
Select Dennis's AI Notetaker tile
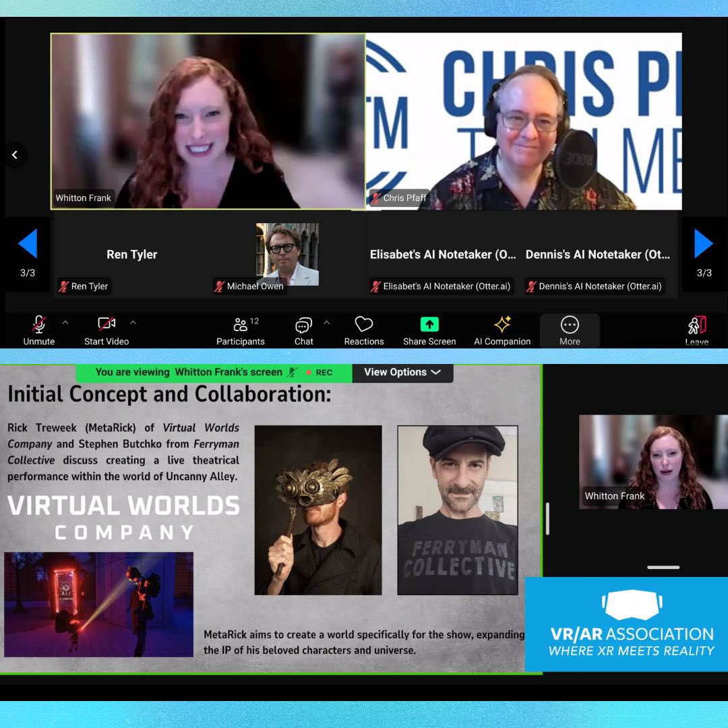599,254
